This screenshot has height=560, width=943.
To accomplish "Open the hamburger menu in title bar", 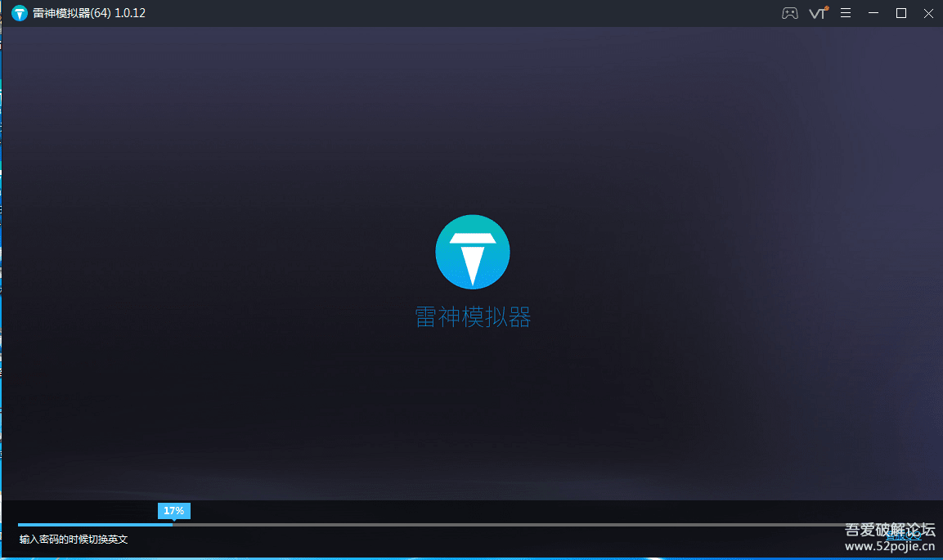I will (x=846, y=13).
